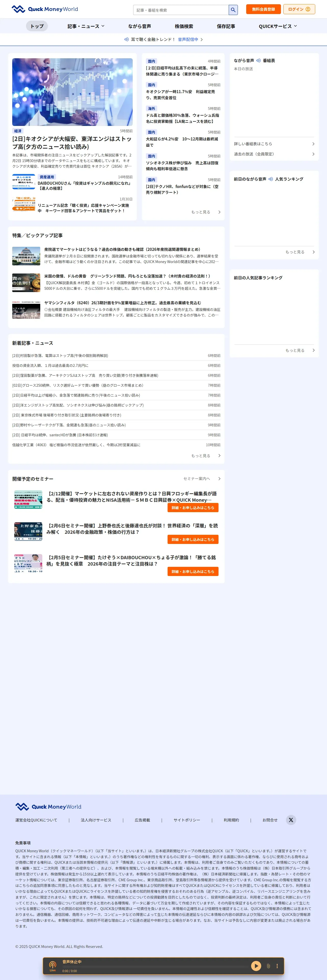
Task: Select the トップ nav tab
Action: coord(37,26)
